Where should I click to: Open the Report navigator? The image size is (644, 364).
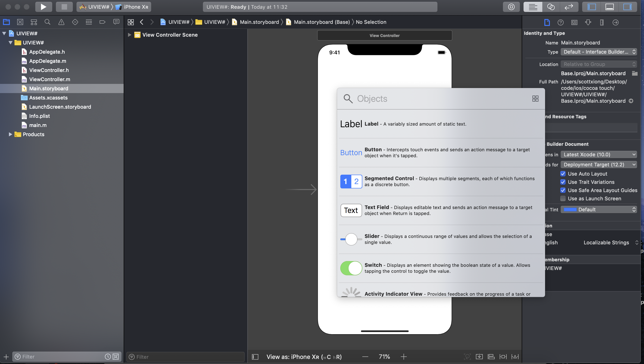[116, 22]
